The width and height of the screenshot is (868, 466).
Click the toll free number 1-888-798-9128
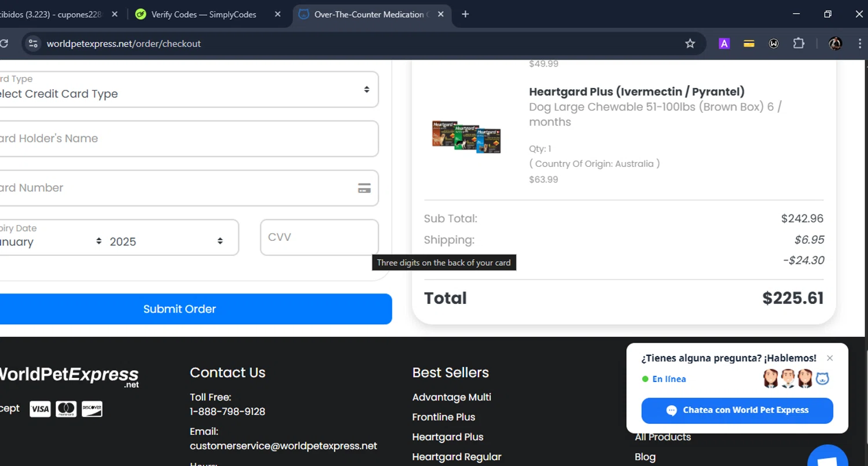click(227, 412)
